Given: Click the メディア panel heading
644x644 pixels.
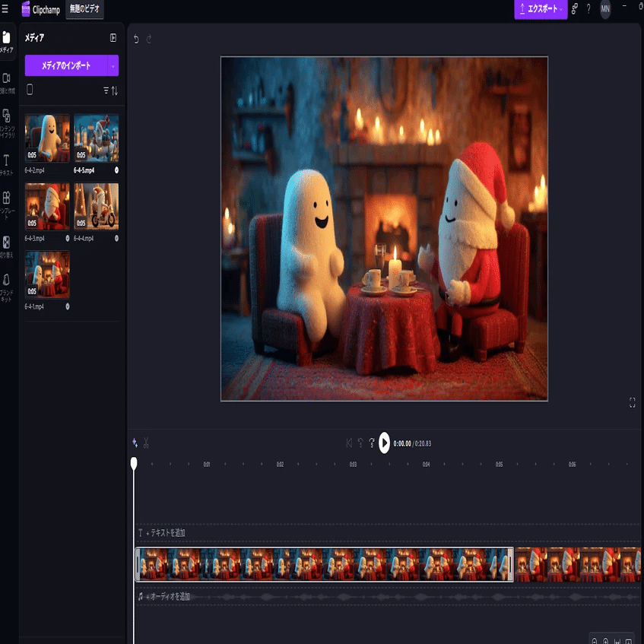Looking at the screenshot, I should pos(34,38).
